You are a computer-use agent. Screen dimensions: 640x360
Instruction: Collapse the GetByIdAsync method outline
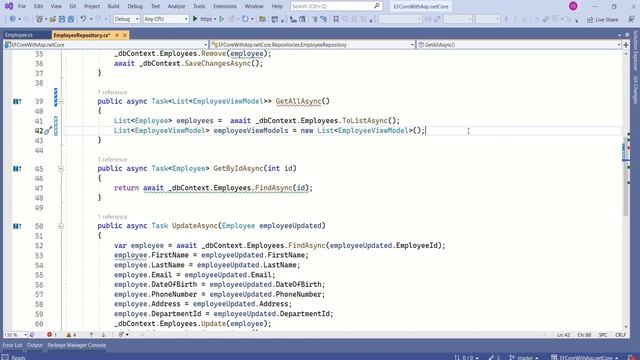[61, 169]
